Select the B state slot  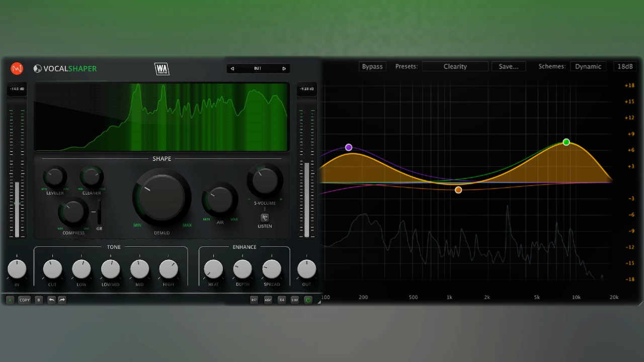click(x=39, y=300)
